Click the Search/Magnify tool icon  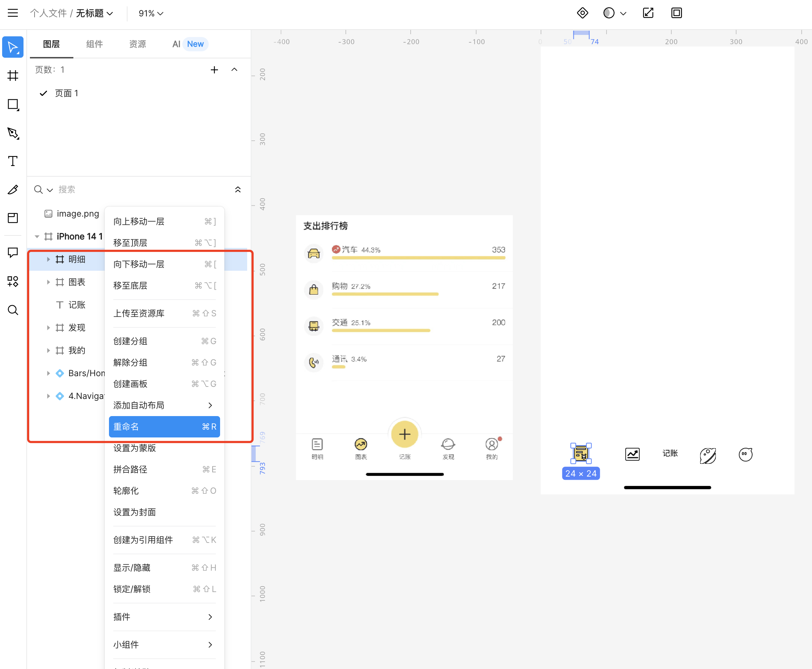click(x=14, y=310)
